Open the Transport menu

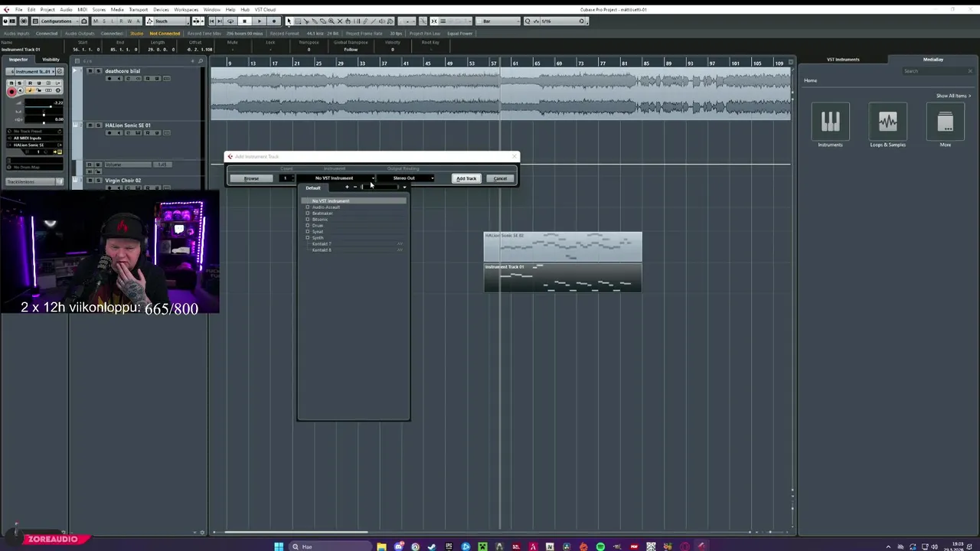[139, 9]
